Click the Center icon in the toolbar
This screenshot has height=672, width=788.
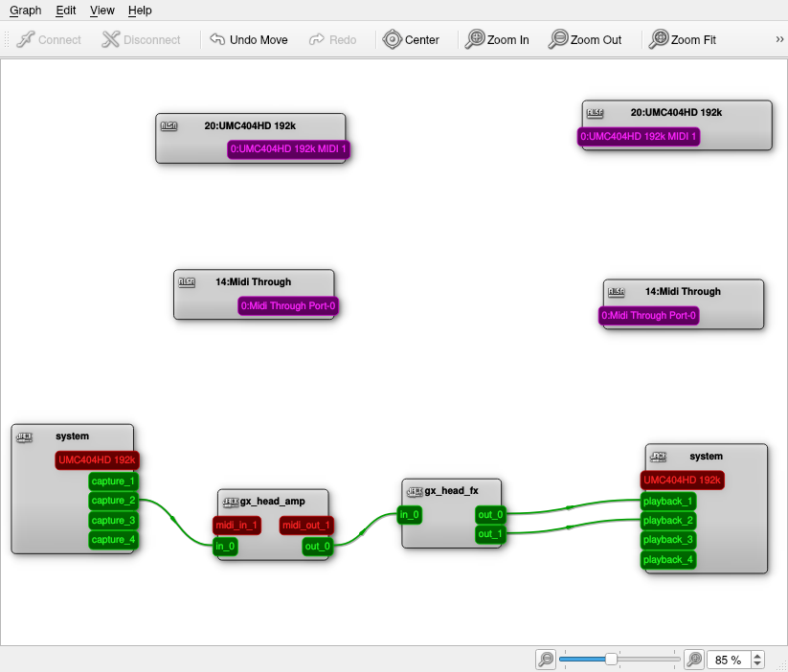pos(392,39)
